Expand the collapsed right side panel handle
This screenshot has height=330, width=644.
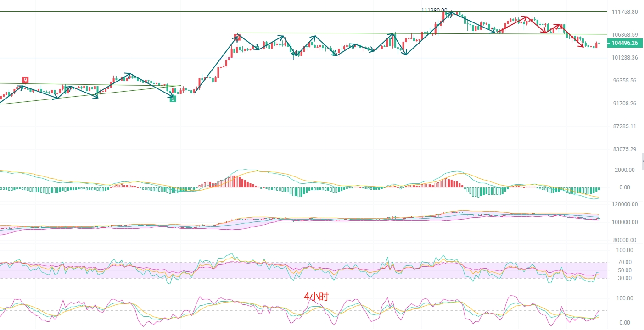coord(642,161)
